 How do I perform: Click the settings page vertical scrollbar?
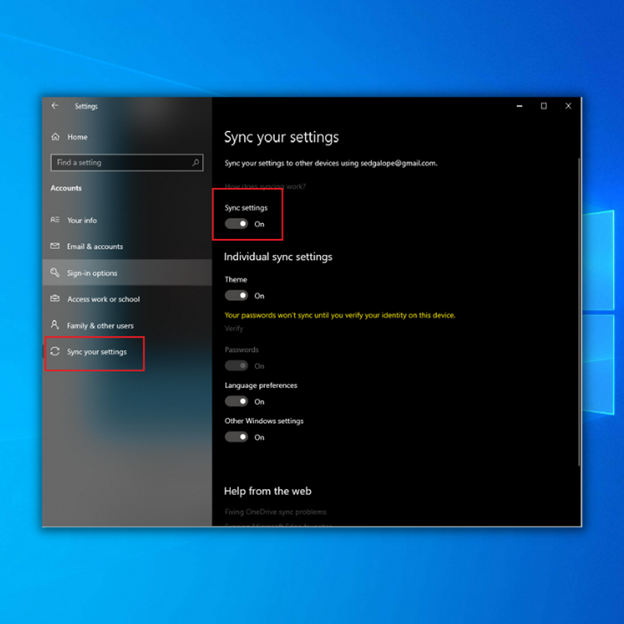pos(579,312)
